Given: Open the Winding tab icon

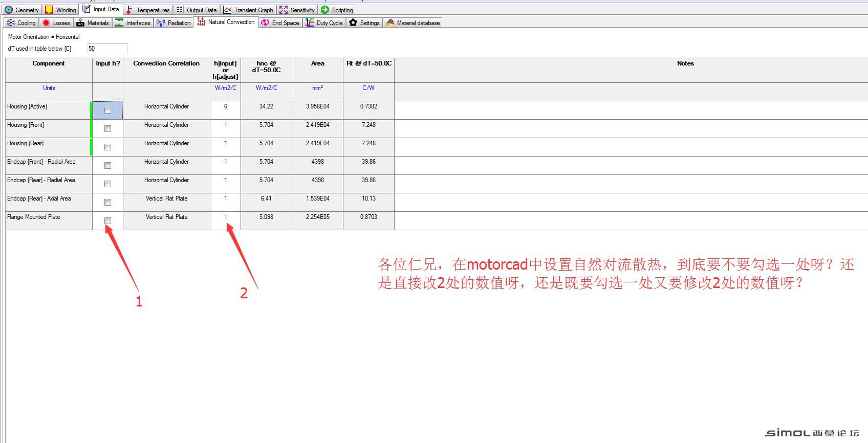Looking at the screenshot, I should pyautogui.click(x=49, y=10).
